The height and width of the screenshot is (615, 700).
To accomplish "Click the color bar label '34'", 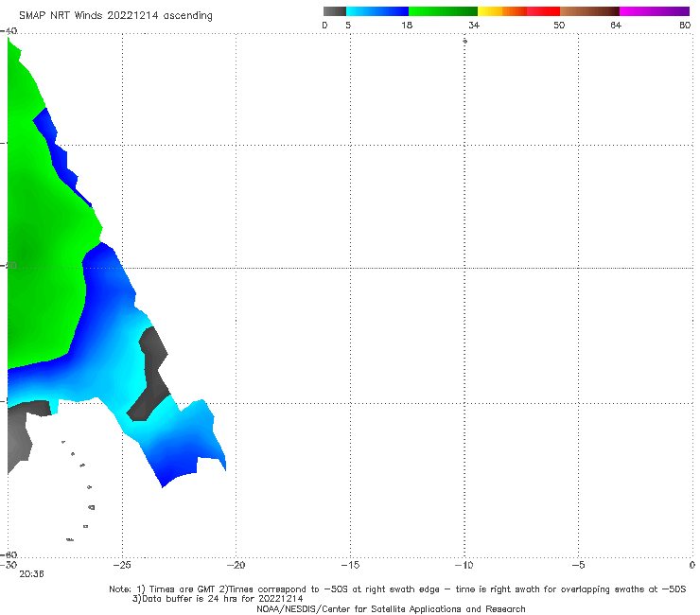I will click(x=474, y=26).
